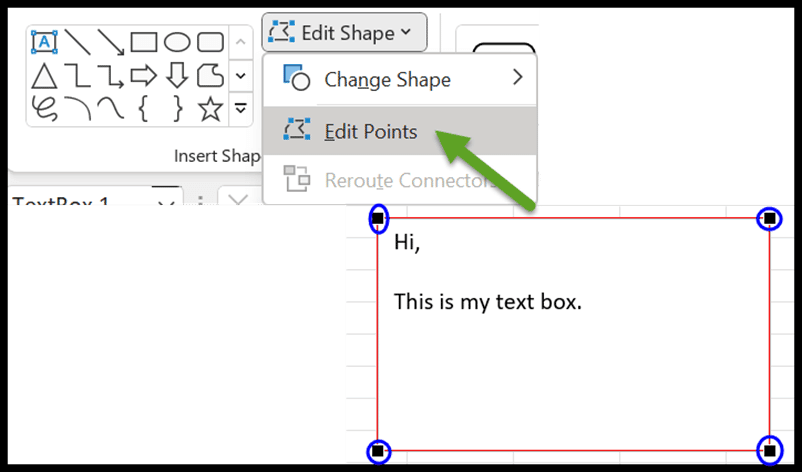Select the Curve shape
Viewport: 802px width, 472px height.
coord(110,109)
